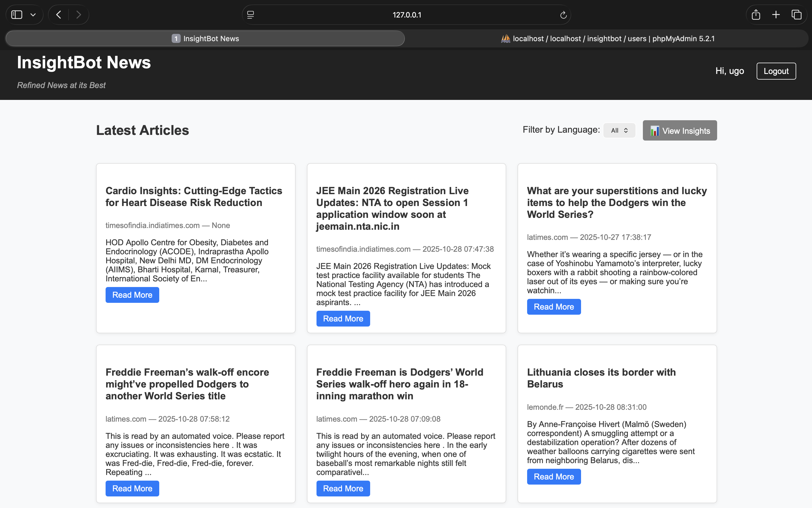Image resolution: width=812 pixels, height=508 pixels.
Task: Click latimes.com 2025-10-28 07:09:08 source line
Action: pyautogui.click(x=378, y=419)
